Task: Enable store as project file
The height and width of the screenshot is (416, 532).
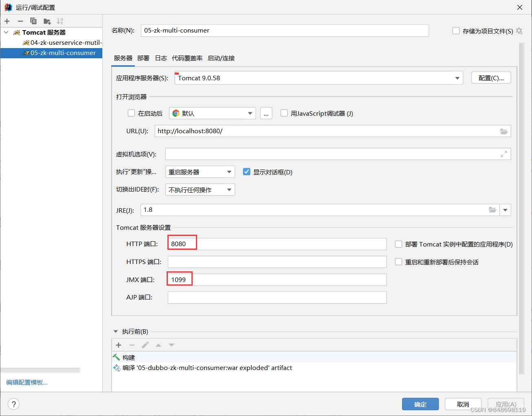Action: (x=456, y=31)
